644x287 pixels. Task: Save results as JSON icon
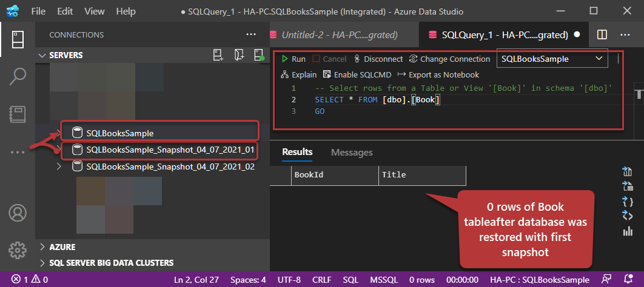click(628, 201)
